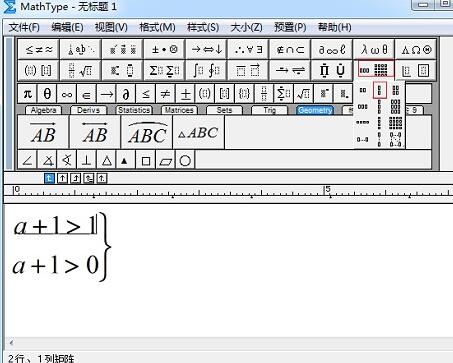Choose the 4x4 matrix template in dropdown
This screenshot has width=453, height=363.
pos(396,123)
